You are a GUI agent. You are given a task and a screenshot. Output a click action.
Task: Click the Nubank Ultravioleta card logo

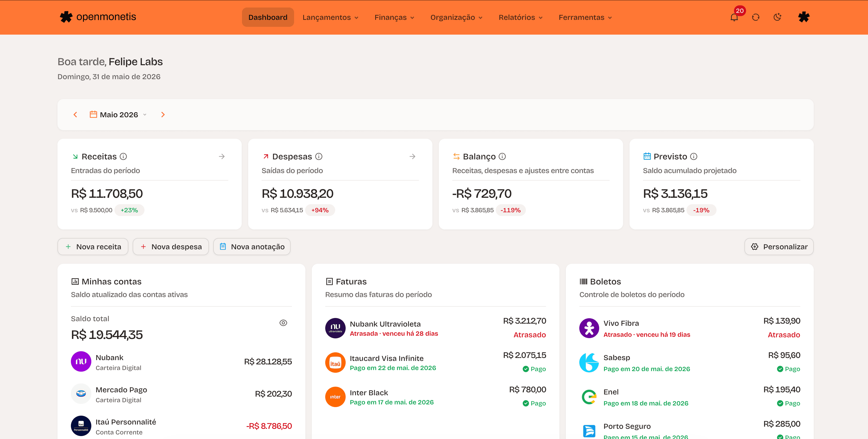coord(335,328)
